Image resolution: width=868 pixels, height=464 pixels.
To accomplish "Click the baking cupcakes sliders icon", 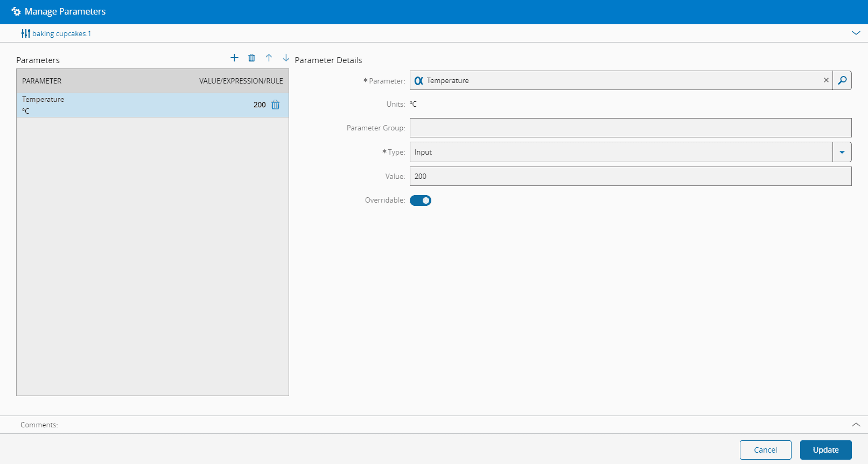I will point(25,33).
